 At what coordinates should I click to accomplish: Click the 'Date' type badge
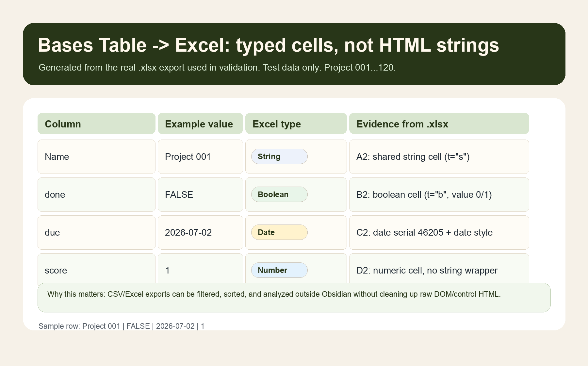(x=279, y=232)
